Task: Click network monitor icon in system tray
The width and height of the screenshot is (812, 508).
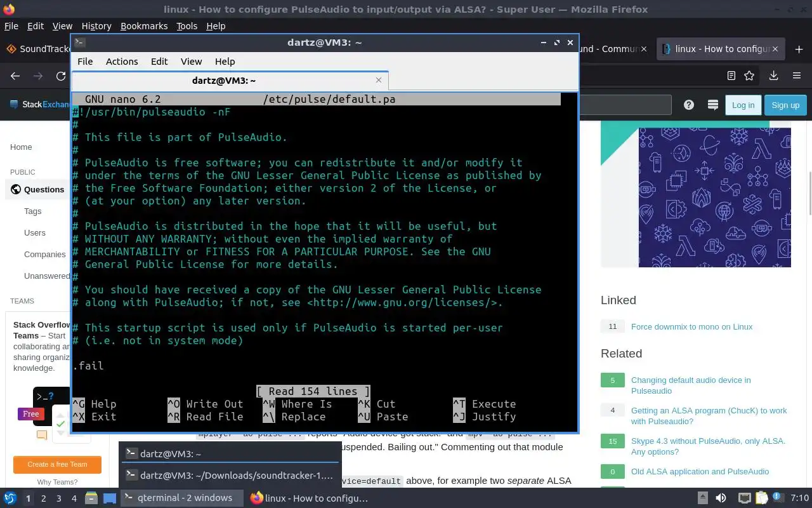Action: 745,498
